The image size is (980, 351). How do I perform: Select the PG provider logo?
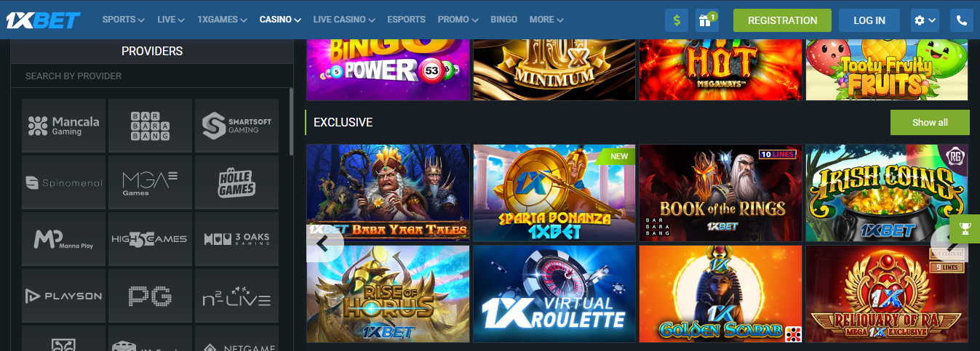coord(150,296)
